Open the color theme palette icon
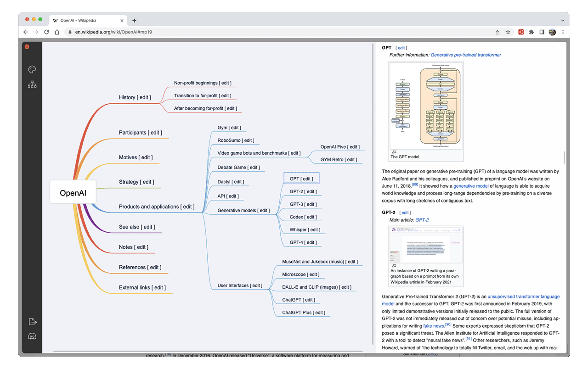Image resolution: width=588 pixels, height=381 pixels. pyautogui.click(x=32, y=70)
